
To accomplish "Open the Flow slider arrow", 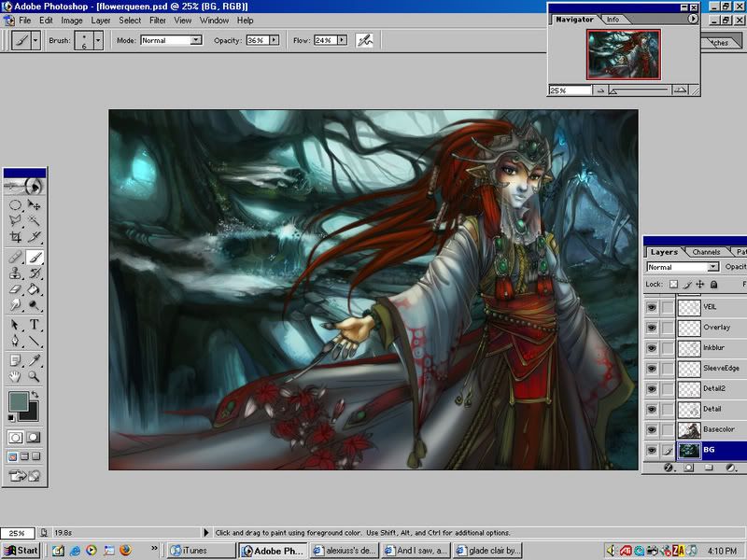I will pyautogui.click(x=342, y=40).
